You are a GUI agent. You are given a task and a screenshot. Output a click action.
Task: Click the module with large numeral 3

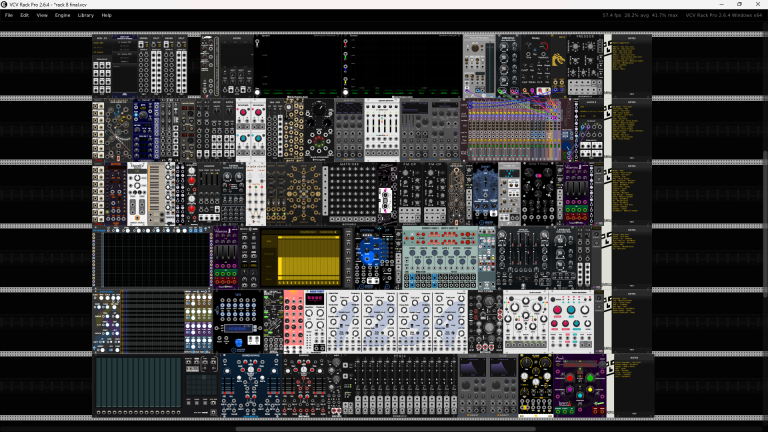[x=414, y=322]
